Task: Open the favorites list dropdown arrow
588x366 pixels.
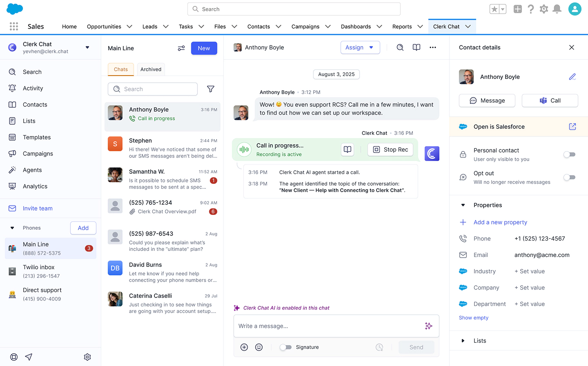Action: tap(503, 9)
